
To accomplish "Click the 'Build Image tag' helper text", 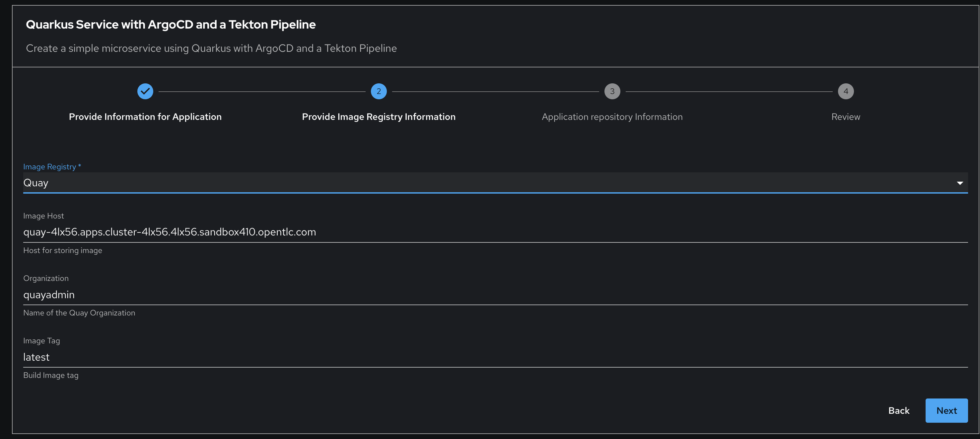I will 51,376.
